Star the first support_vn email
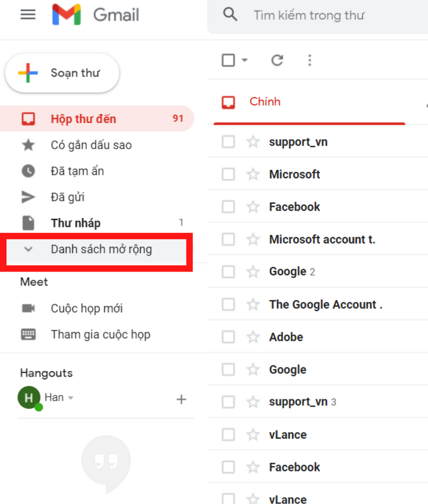Image resolution: width=428 pixels, height=504 pixels. point(253,142)
